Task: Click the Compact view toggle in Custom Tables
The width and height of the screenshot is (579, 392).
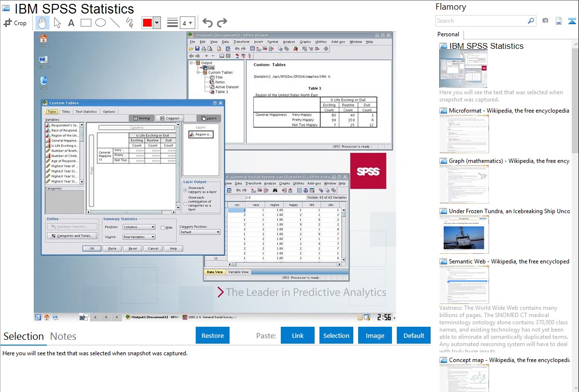Action: coord(169,118)
